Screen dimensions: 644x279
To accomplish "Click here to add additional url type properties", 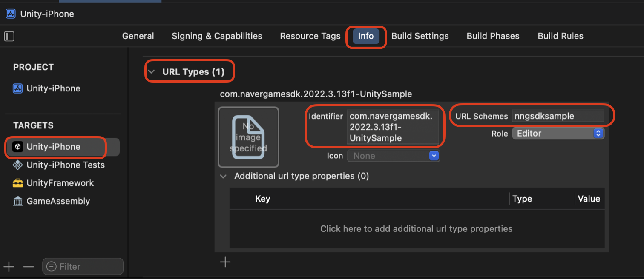I will [416, 229].
